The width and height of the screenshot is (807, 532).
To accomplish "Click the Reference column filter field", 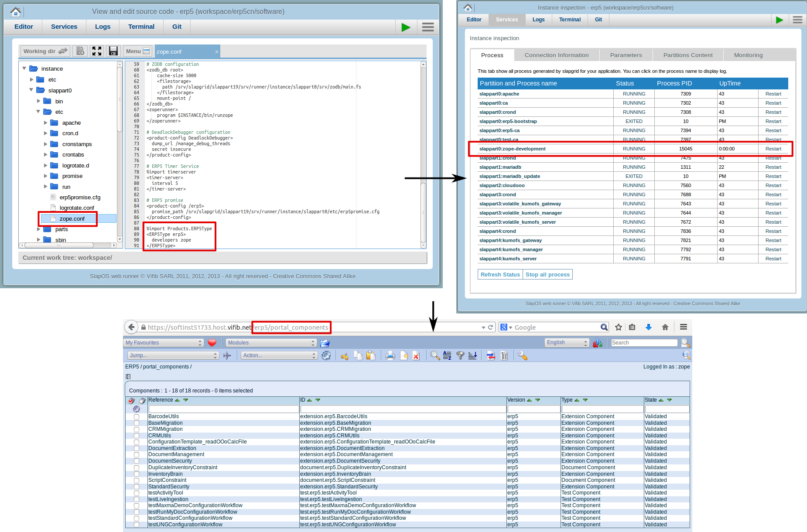I will point(224,409).
